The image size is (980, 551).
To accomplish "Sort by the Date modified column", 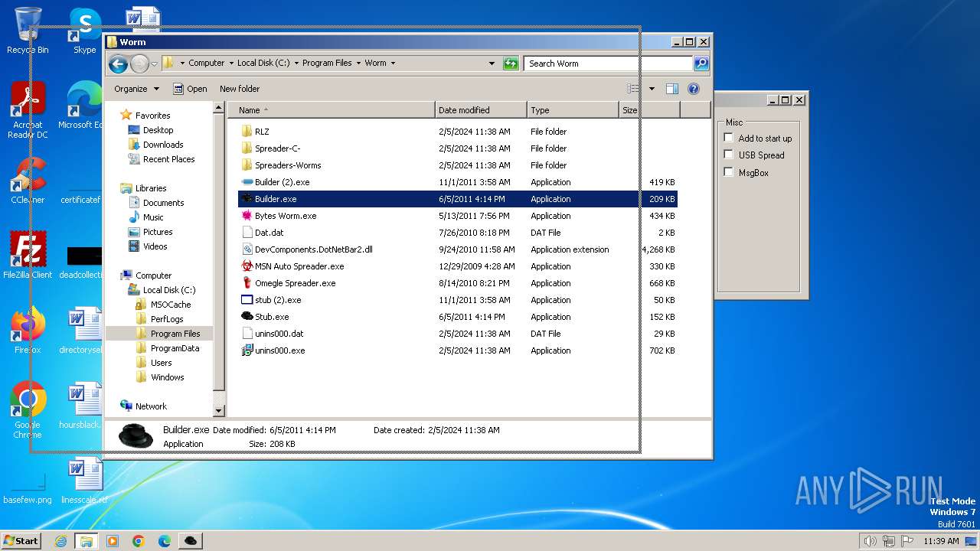I will (481, 110).
